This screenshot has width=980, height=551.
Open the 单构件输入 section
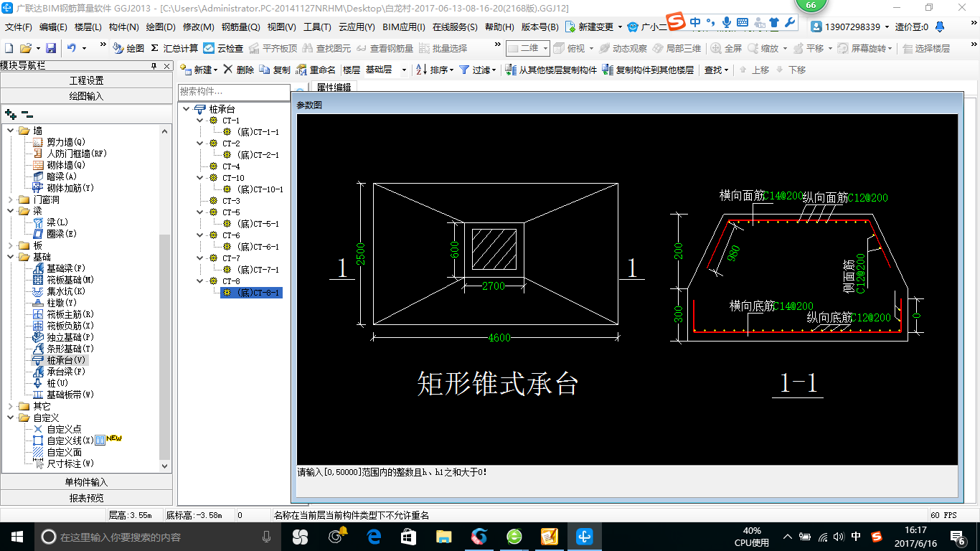tap(86, 482)
